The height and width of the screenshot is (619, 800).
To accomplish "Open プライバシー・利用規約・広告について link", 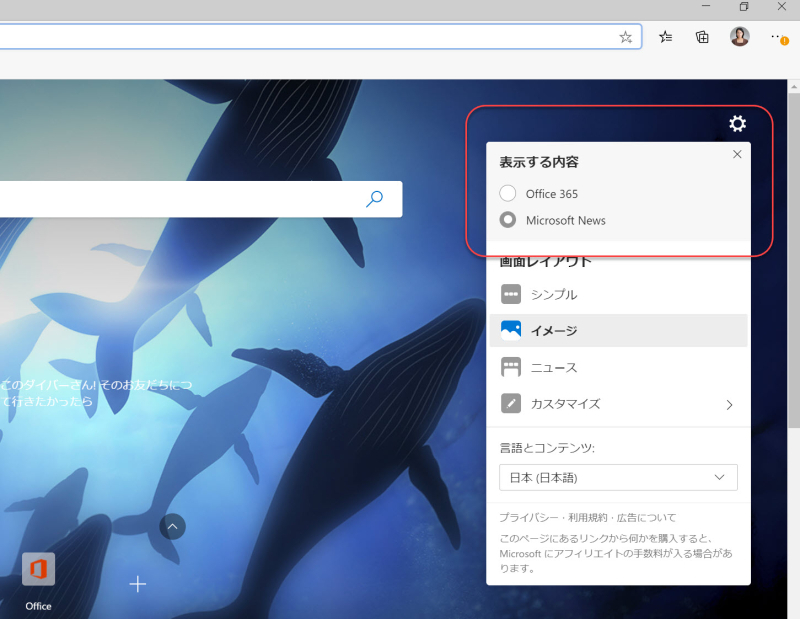I will pos(587,517).
